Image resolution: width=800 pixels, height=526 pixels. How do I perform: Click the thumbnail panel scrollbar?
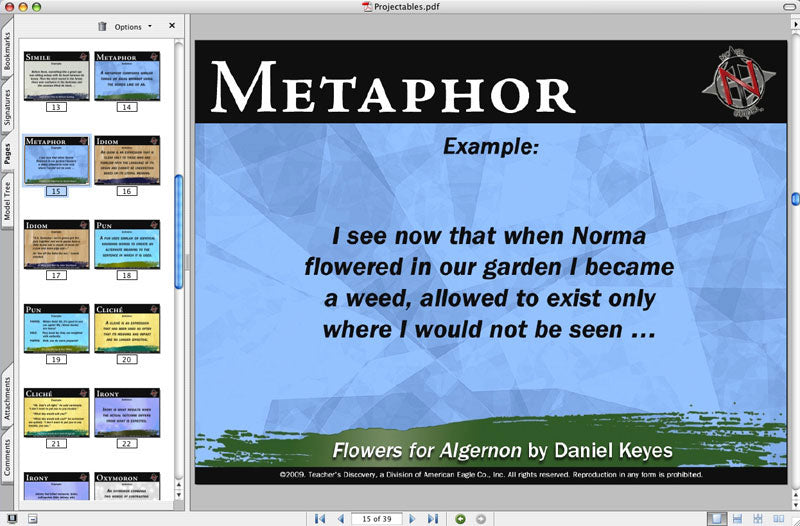coord(179,232)
